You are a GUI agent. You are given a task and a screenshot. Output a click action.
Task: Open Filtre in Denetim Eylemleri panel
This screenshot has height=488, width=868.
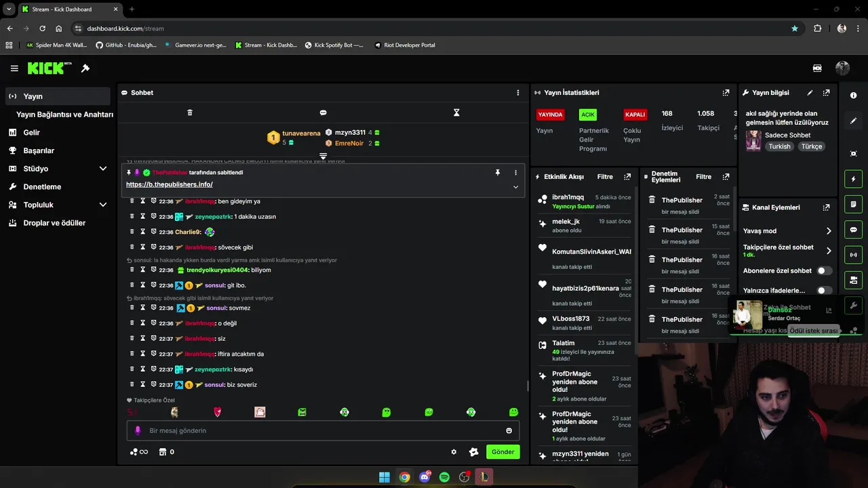(704, 177)
